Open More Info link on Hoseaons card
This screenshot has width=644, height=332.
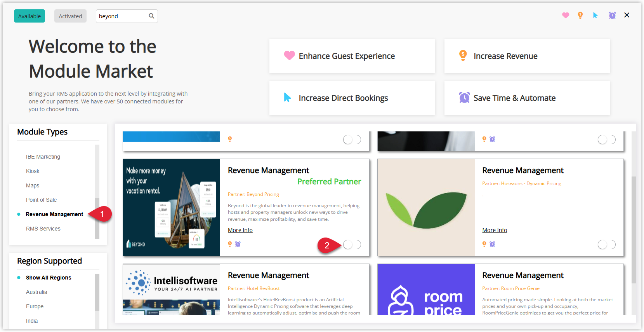(495, 230)
